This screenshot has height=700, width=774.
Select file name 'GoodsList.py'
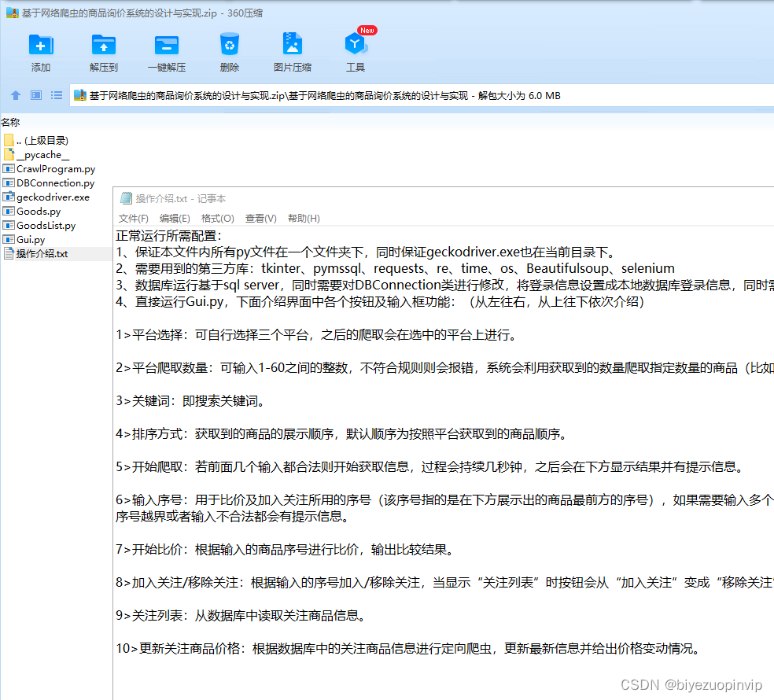pos(46,226)
